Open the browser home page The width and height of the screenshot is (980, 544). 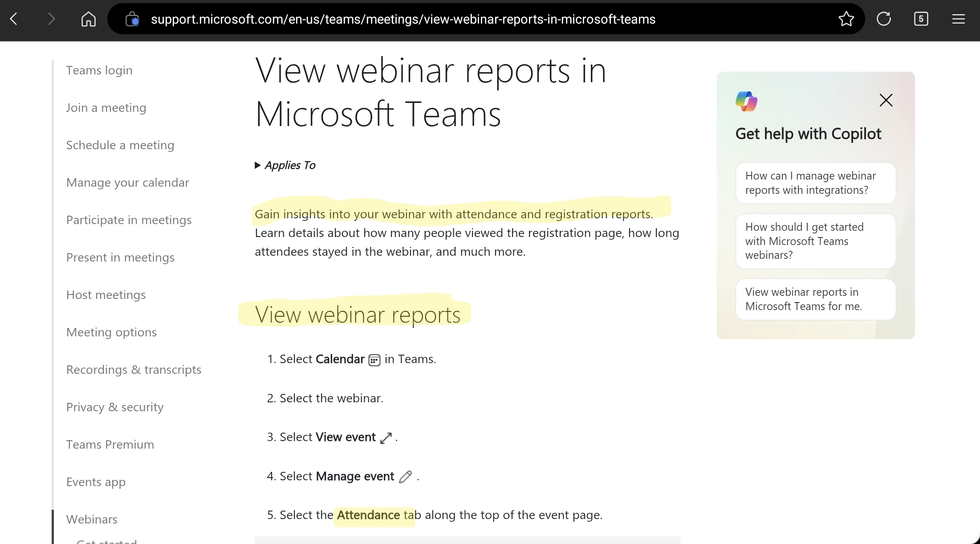tap(89, 19)
